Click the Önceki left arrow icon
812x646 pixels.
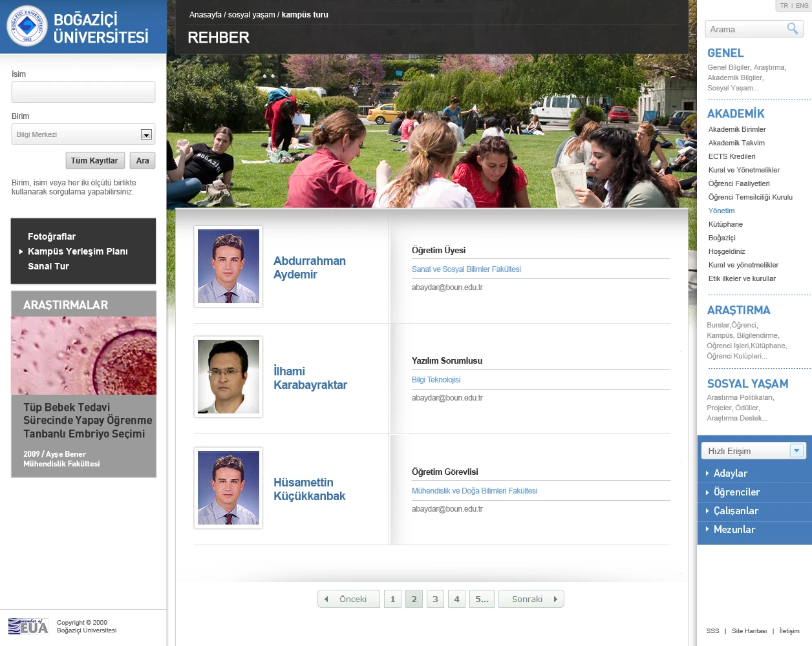pyautogui.click(x=326, y=599)
